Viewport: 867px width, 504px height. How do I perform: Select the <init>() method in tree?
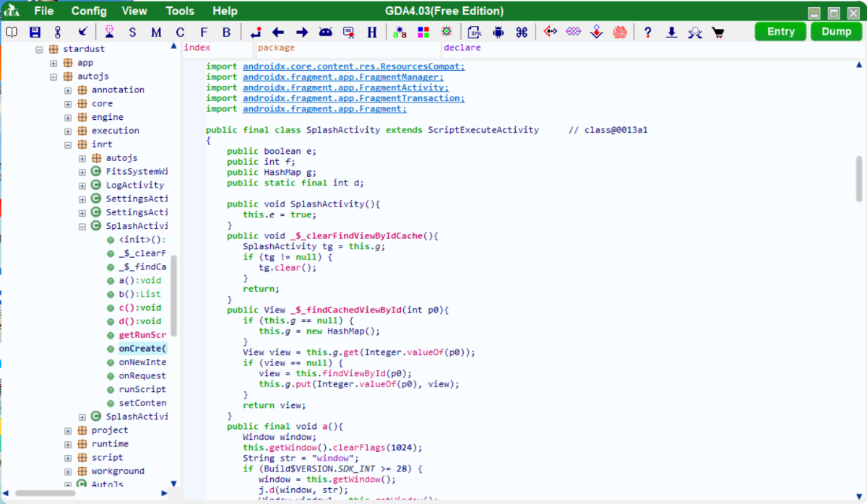pyautogui.click(x=142, y=240)
